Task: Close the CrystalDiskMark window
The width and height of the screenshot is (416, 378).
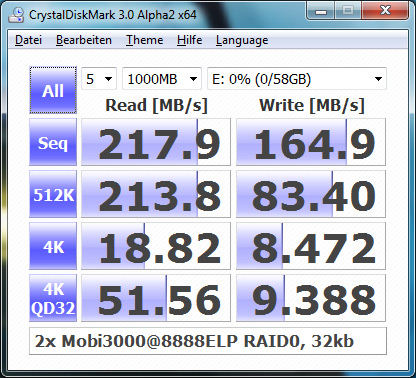Action: pyautogui.click(x=385, y=11)
